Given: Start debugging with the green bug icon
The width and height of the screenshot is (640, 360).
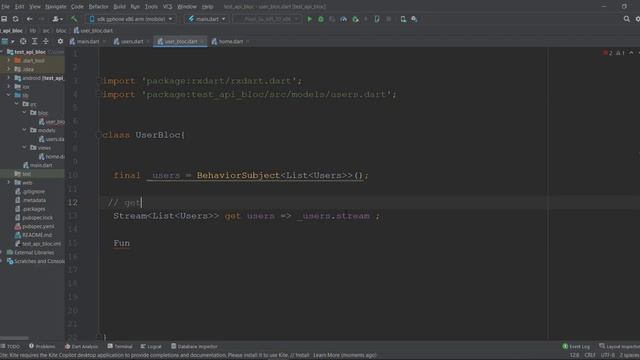Looking at the screenshot, I should 321,19.
